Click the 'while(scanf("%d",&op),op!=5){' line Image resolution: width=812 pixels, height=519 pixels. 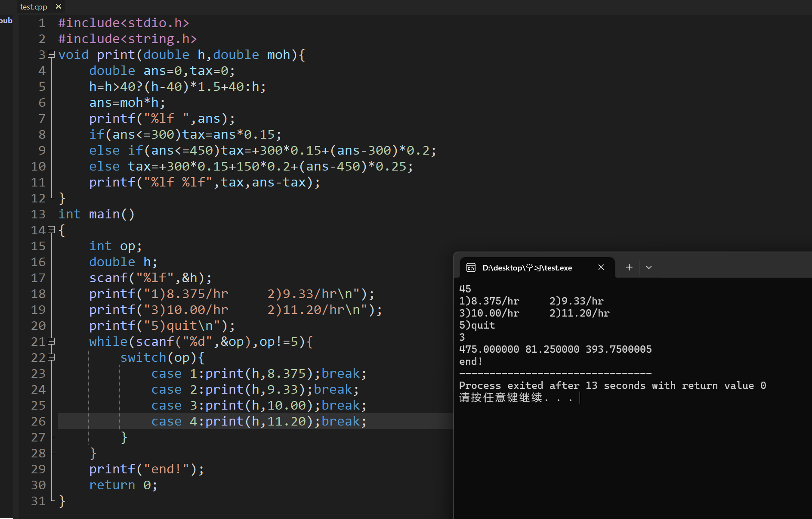[201, 342]
